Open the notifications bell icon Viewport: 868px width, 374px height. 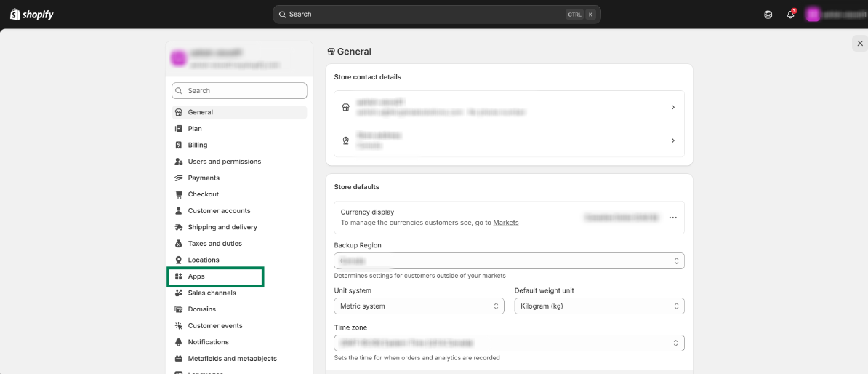pyautogui.click(x=790, y=15)
